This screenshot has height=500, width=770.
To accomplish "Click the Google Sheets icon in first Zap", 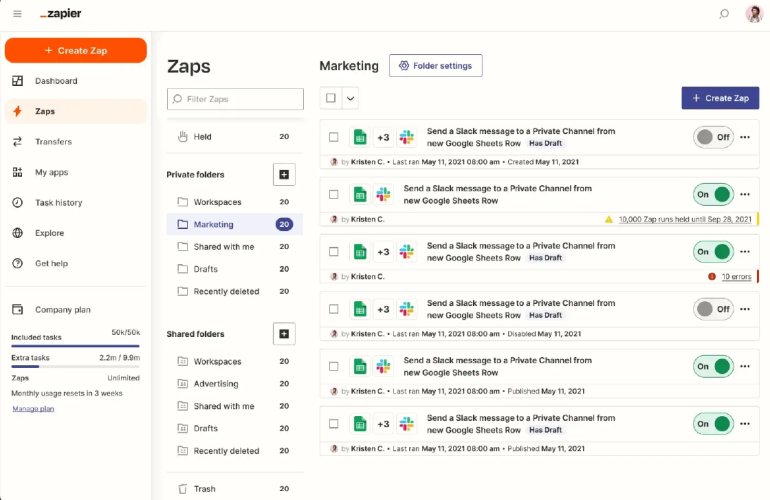I will pos(360,138).
